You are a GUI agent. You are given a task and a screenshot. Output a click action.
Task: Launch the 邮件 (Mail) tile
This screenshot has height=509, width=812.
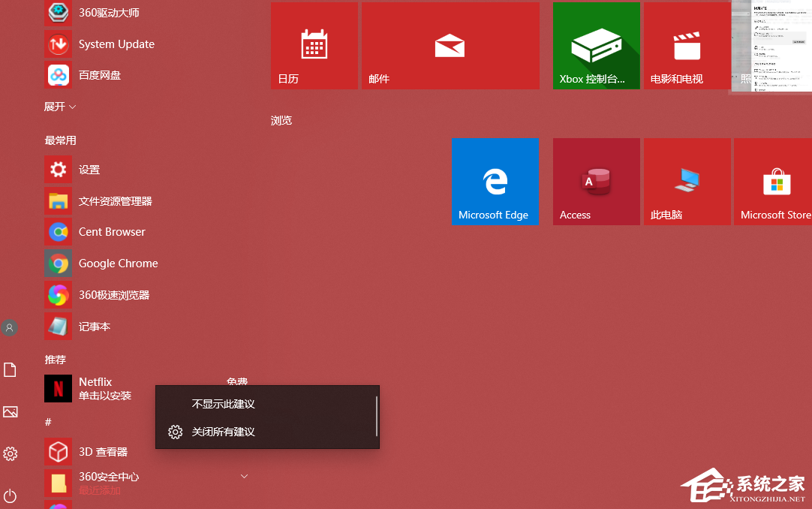coord(450,45)
